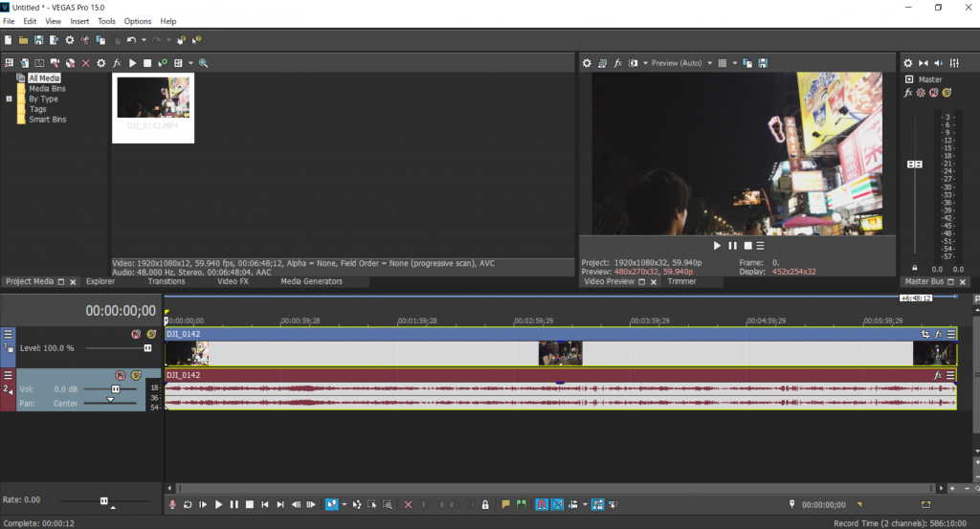Mute the Master bus
Viewport: 980px width, 529px height.
[934, 93]
